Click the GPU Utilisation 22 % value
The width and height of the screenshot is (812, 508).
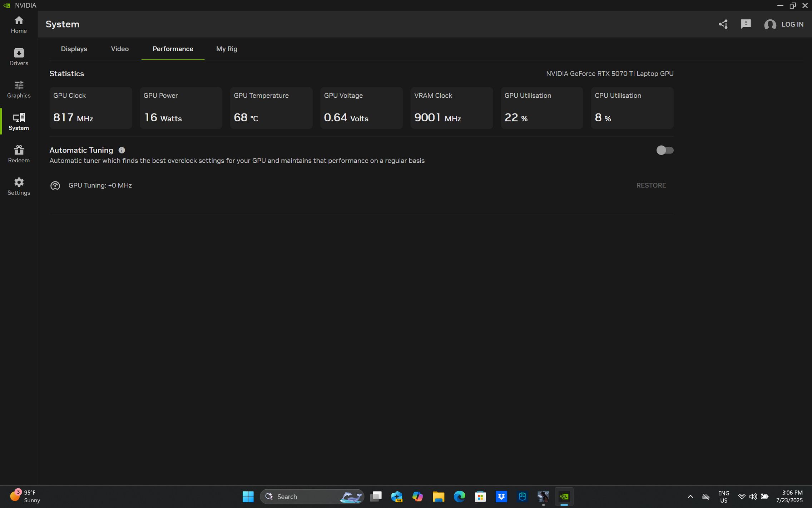(x=516, y=117)
